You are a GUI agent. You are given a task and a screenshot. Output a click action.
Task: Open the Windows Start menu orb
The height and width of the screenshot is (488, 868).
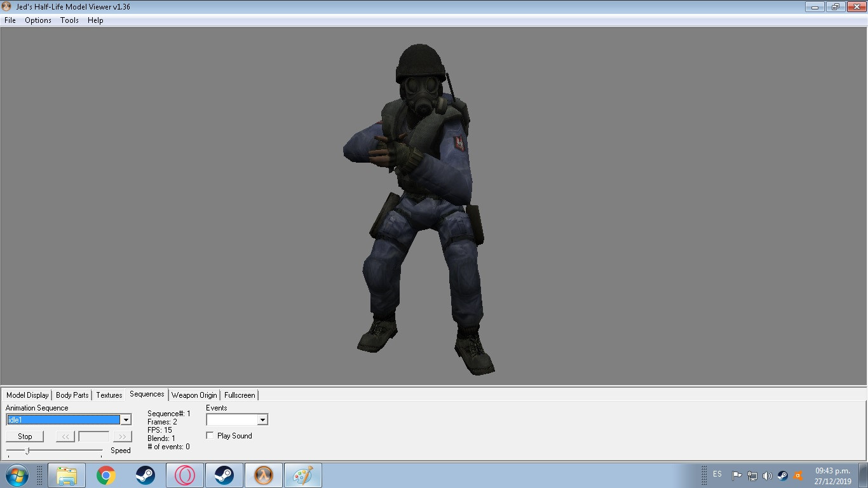17,475
